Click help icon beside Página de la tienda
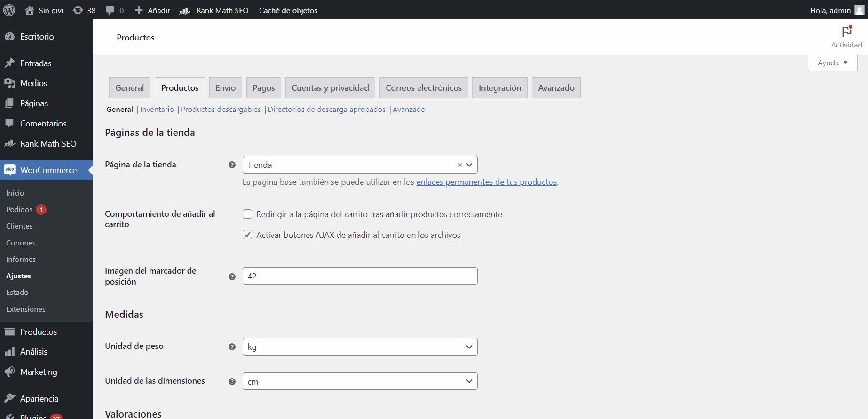The height and width of the screenshot is (419, 868). pyautogui.click(x=232, y=165)
